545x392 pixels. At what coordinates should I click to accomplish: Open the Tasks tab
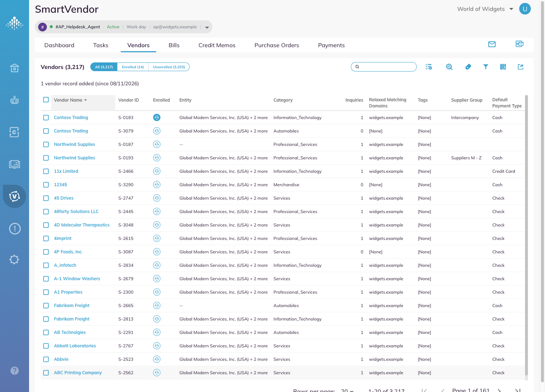tap(101, 45)
